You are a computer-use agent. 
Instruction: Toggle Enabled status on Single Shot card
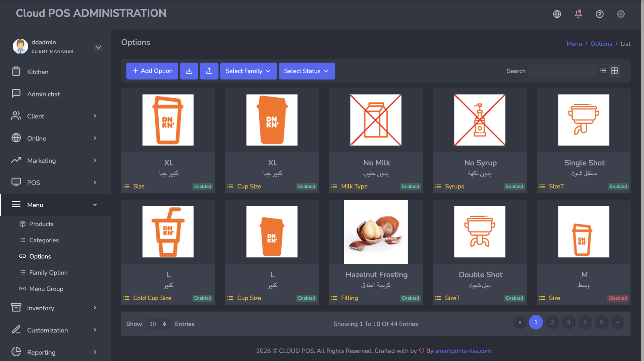tap(618, 187)
